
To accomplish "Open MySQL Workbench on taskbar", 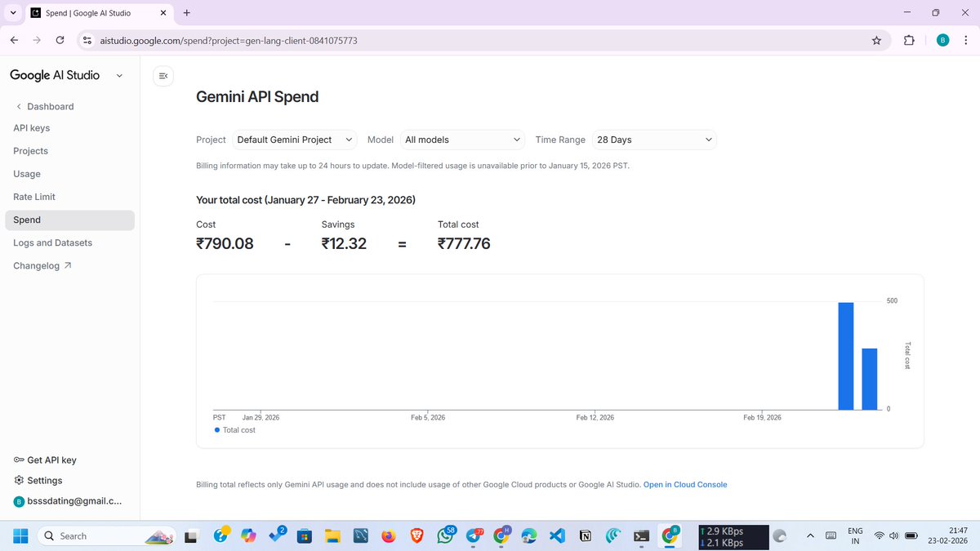I will pyautogui.click(x=360, y=536).
